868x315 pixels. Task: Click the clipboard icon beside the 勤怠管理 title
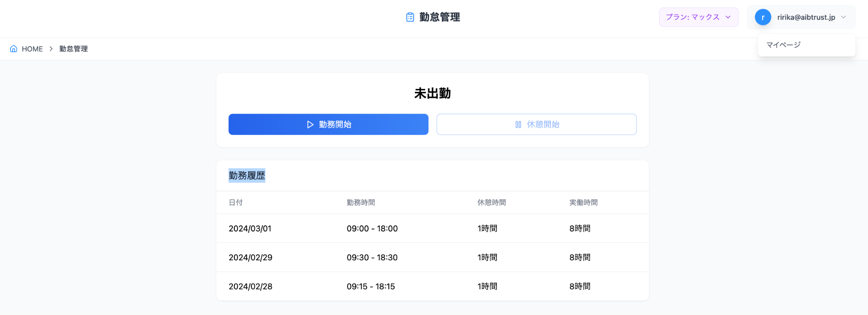click(410, 17)
